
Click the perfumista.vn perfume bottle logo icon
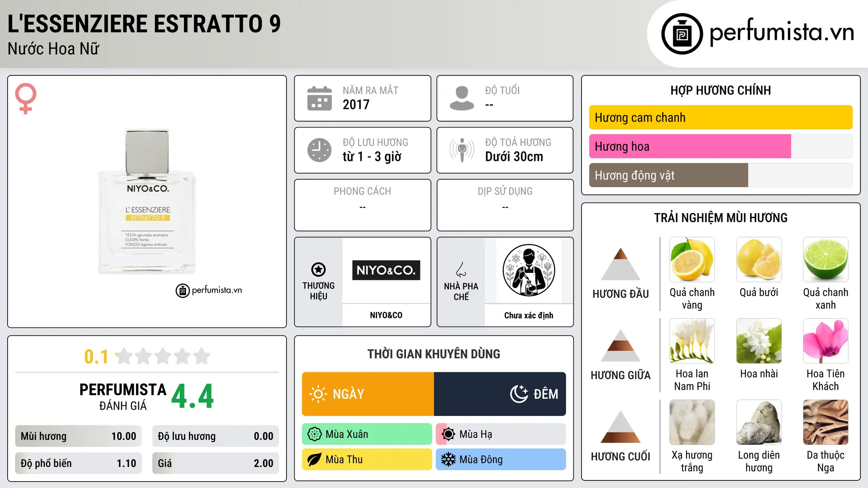pos(682,34)
